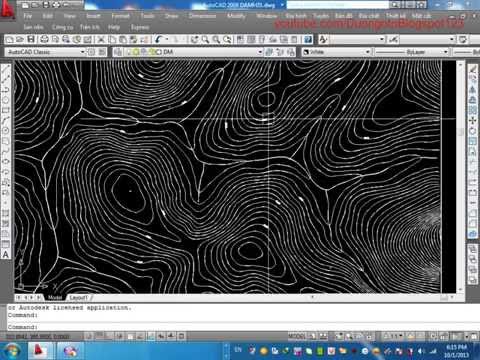Click the Cut scissors icon
Screen dimensions: 480x360
pos(100,40)
